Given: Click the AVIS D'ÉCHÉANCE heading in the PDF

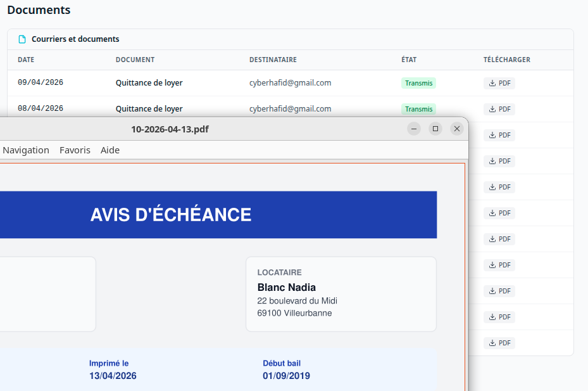Looking at the screenshot, I should 171,214.
